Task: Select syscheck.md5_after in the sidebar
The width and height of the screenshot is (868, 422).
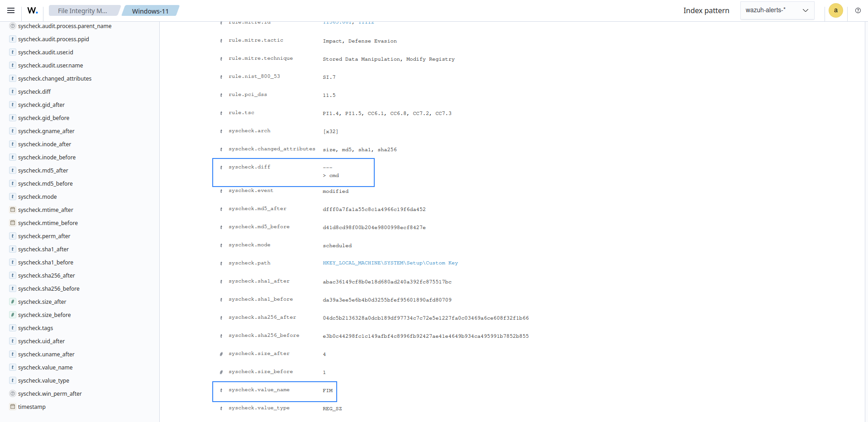Action: [x=43, y=170]
